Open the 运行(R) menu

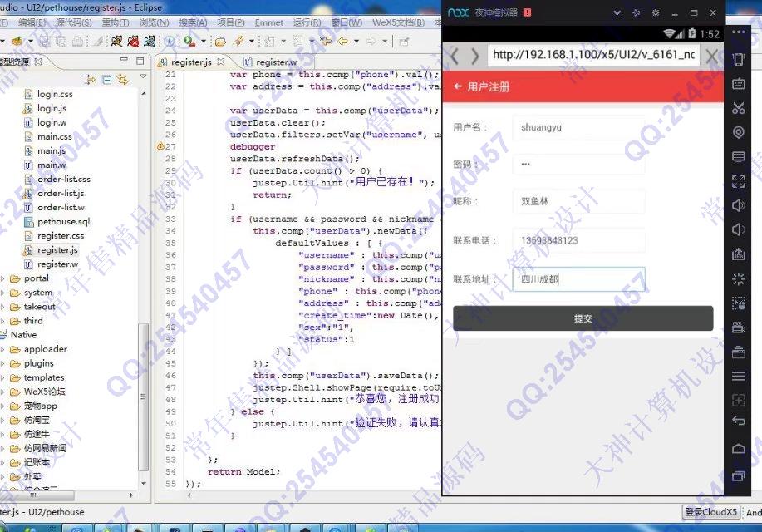click(x=307, y=22)
